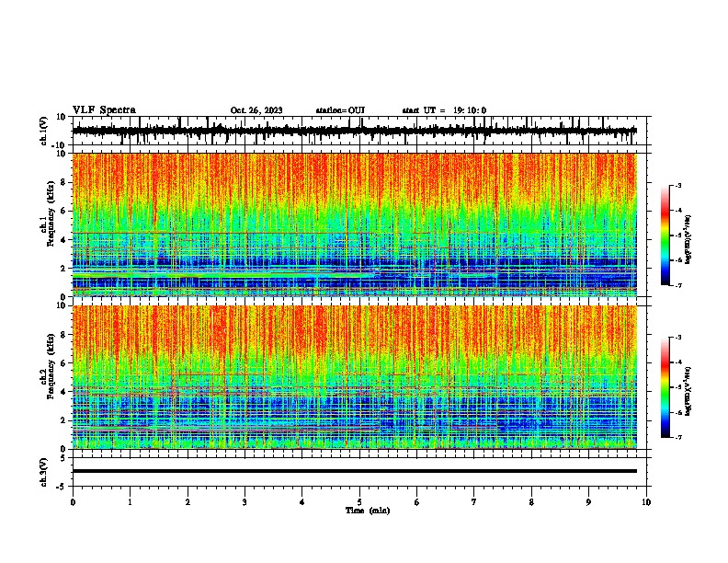Click time axis tick label "3"
Image resolution: width=728 pixels, height=563 pixels.
point(245,502)
